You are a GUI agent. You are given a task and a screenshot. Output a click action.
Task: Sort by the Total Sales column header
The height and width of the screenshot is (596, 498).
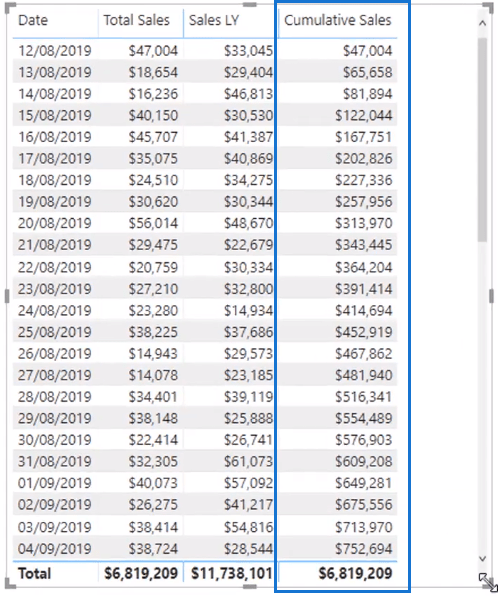[x=136, y=20]
